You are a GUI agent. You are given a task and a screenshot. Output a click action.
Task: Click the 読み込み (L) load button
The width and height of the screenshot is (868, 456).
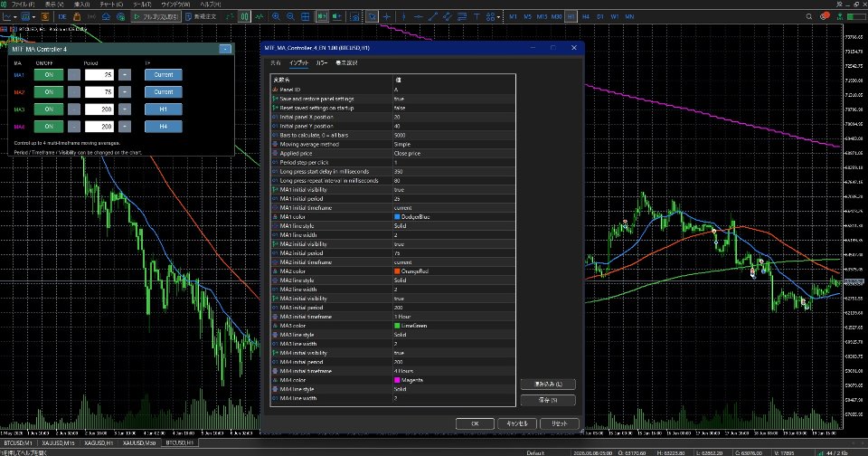click(548, 384)
